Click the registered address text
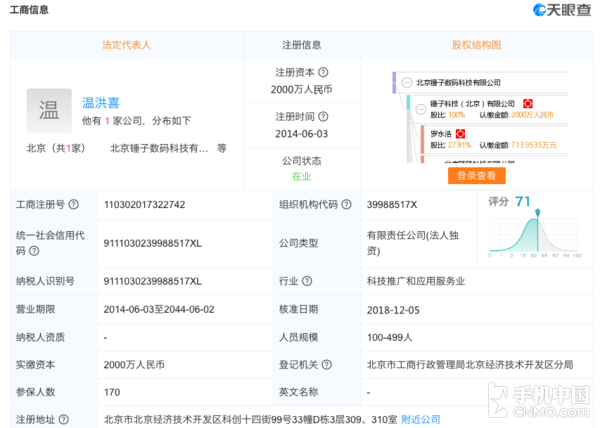 [x=250, y=420]
